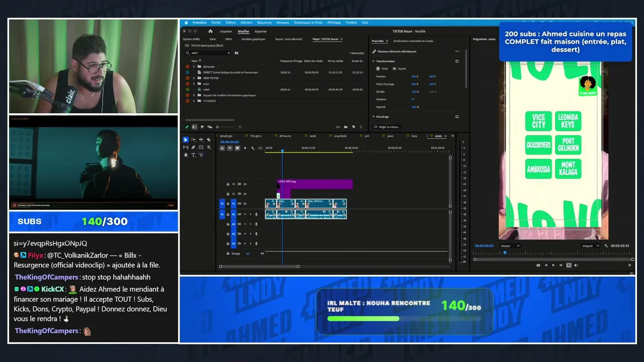
Task: Reset the Transformation properties
Action: (x=457, y=61)
